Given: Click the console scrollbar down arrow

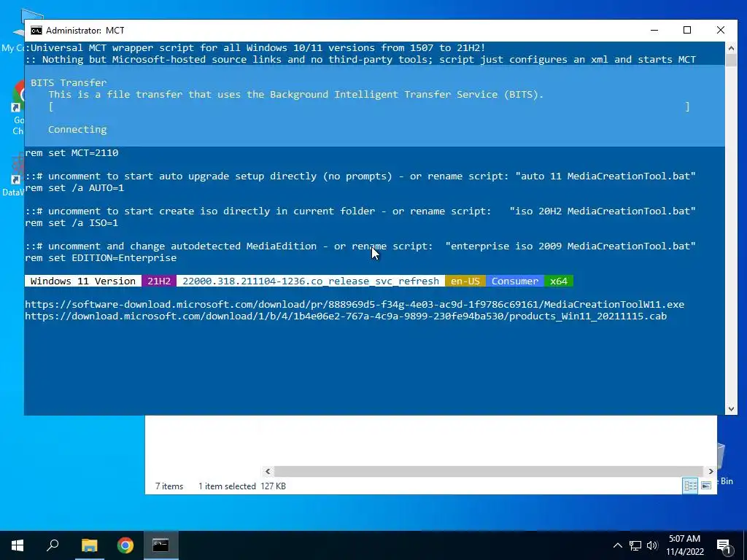Looking at the screenshot, I should [731, 408].
